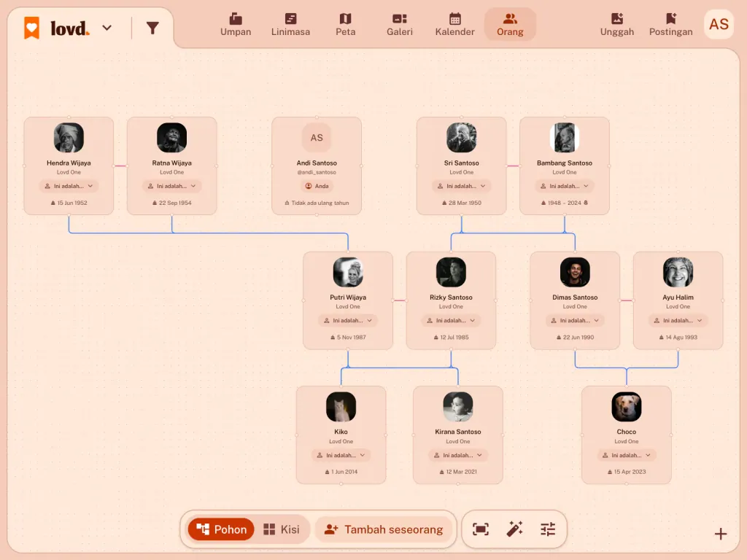
Task: Go to the Kalender tab
Action: click(x=455, y=25)
